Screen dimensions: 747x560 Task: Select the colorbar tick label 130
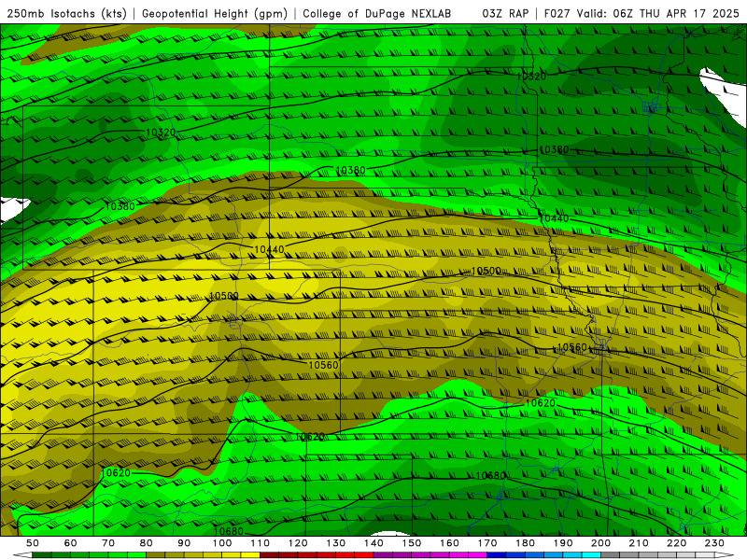(336, 543)
